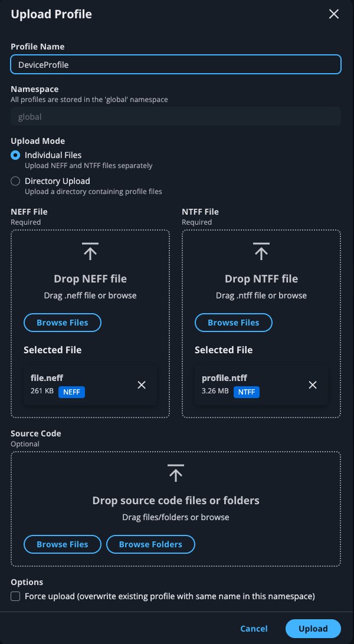Viewport: 354px width, 644px height.
Task: Remove file.neff using its X icon
Action: 142,385
